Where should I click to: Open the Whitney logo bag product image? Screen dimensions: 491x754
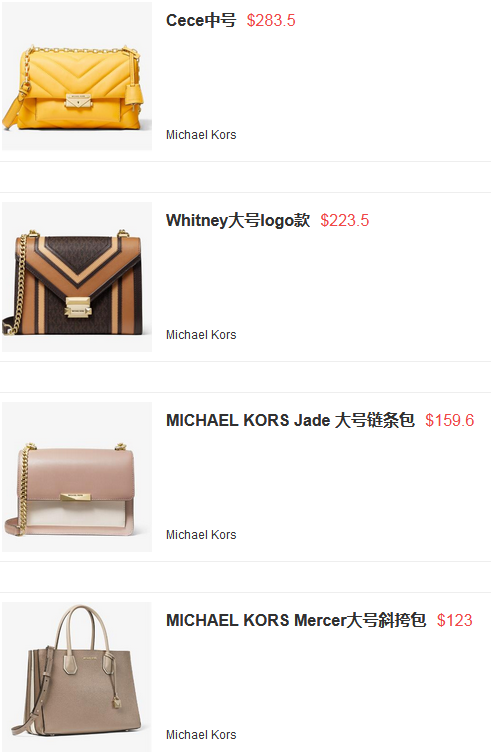(x=77, y=276)
